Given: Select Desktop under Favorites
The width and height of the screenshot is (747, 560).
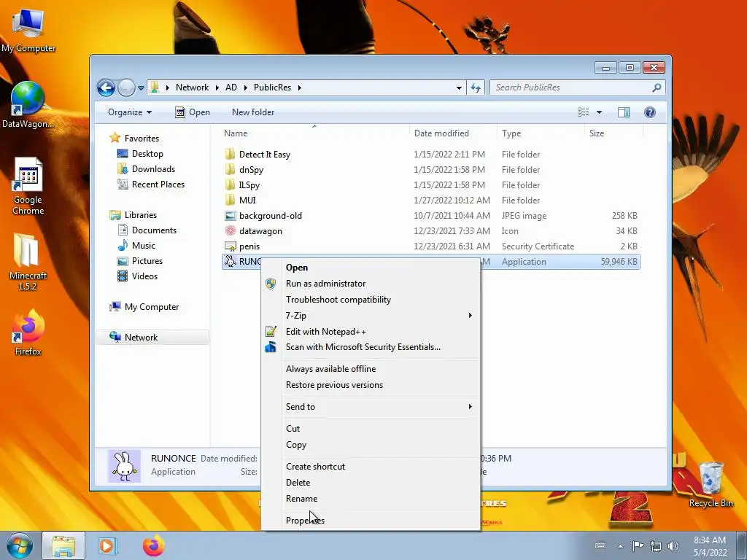Looking at the screenshot, I should [147, 154].
